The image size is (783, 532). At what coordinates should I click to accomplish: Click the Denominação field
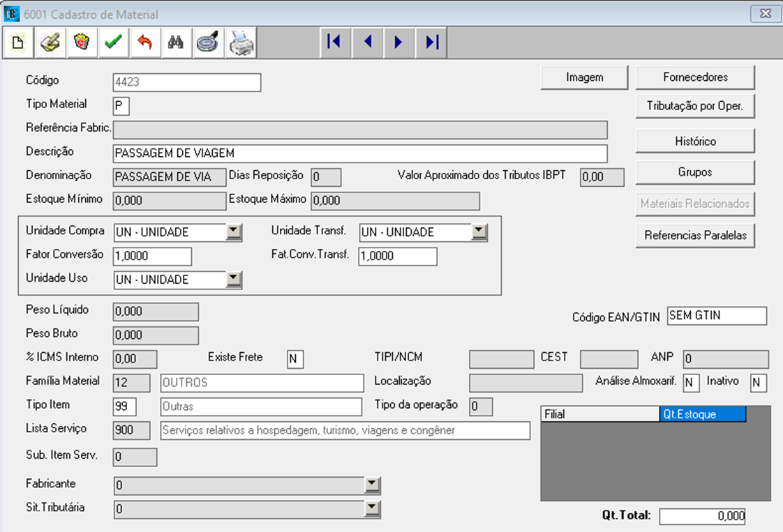tap(170, 177)
